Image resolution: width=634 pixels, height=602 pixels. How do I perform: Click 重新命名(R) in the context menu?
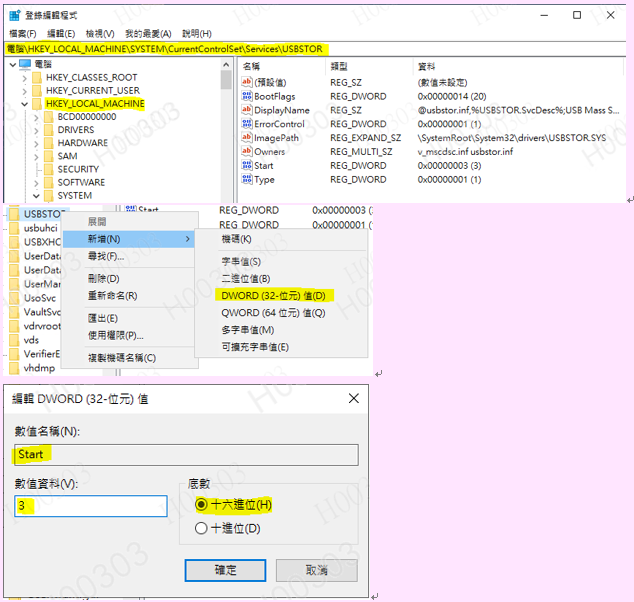(x=113, y=296)
